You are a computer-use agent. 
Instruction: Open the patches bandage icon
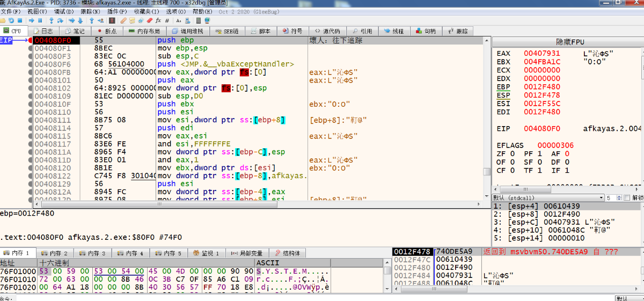click(x=123, y=20)
